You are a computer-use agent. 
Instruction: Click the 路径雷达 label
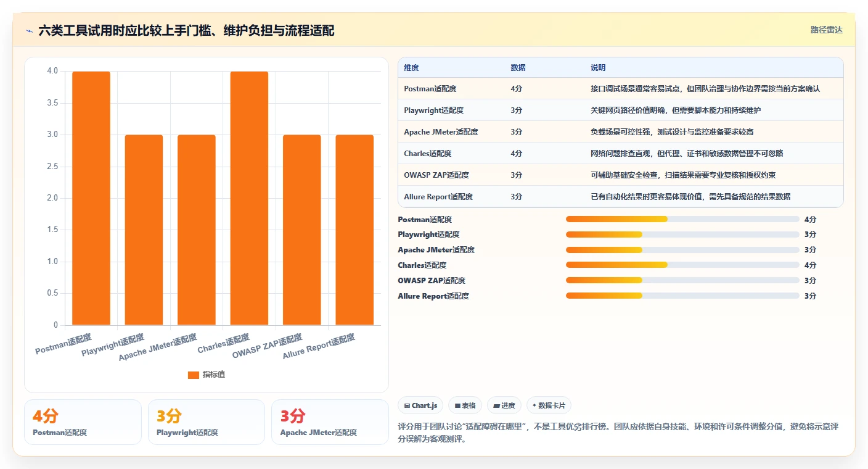pyautogui.click(x=826, y=30)
